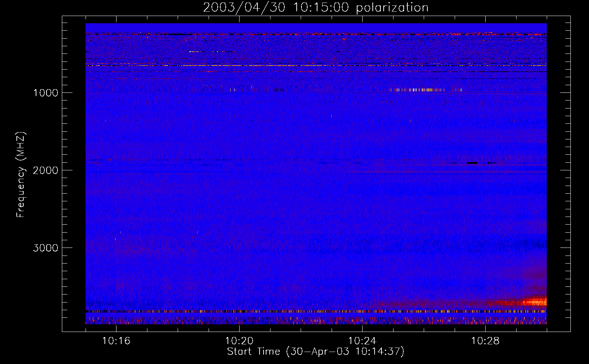The width and height of the screenshot is (589, 364).
Task: Click the yellow dashed streak near 1000 MHz
Action: tap(417, 90)
